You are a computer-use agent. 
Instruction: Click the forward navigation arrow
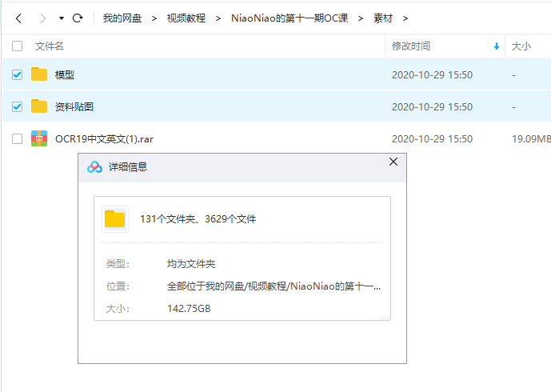(x=42, y=18)
